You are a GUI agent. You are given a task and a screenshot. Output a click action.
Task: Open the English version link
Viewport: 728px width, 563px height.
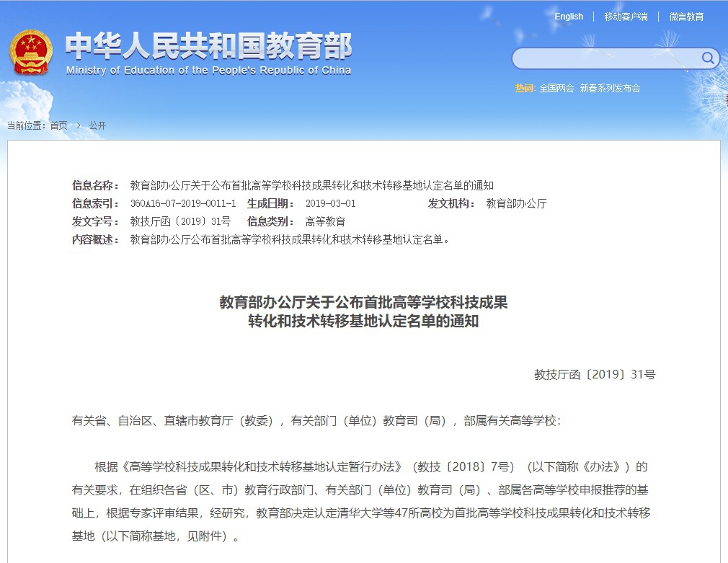569,17
